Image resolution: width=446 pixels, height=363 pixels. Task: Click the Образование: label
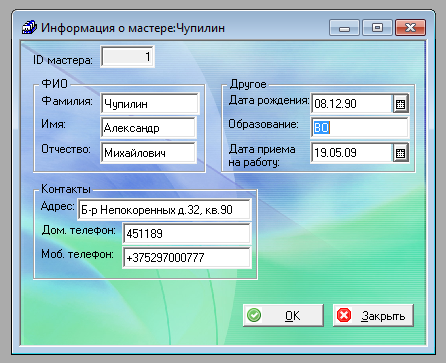[x=263, y=124]
